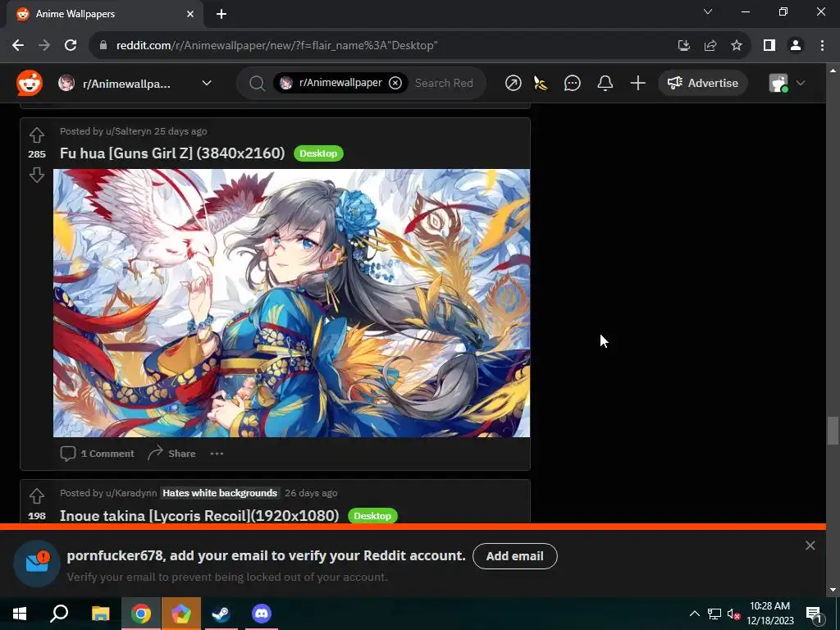Open Windows taskbar search

pos(59,614)
